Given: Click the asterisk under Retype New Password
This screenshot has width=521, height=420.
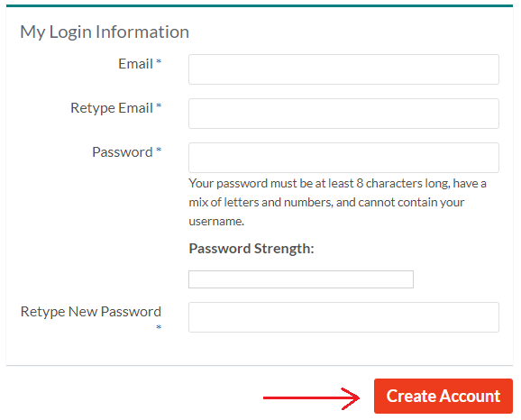Looking at the screenshot, I should pos(159,327).
